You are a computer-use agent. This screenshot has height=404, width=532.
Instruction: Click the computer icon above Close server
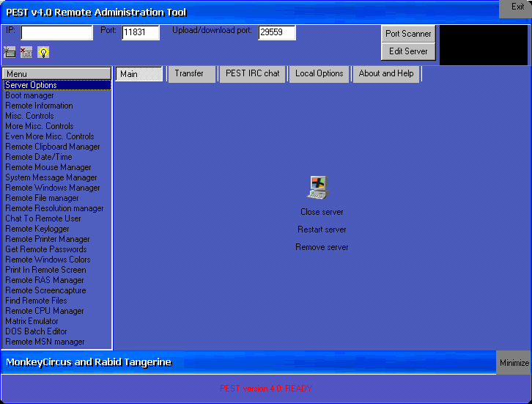(317, 188)
